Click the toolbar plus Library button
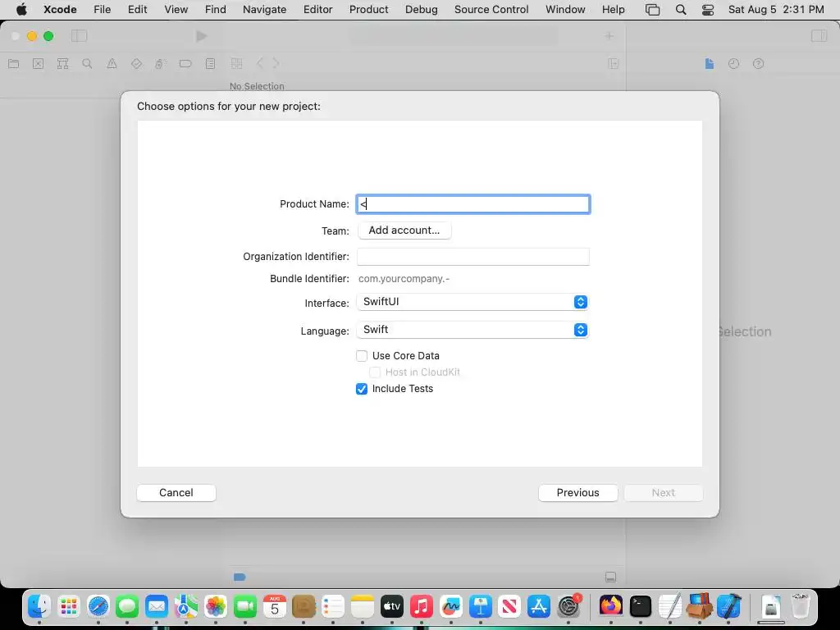840x630 pixels. (609, 36)
